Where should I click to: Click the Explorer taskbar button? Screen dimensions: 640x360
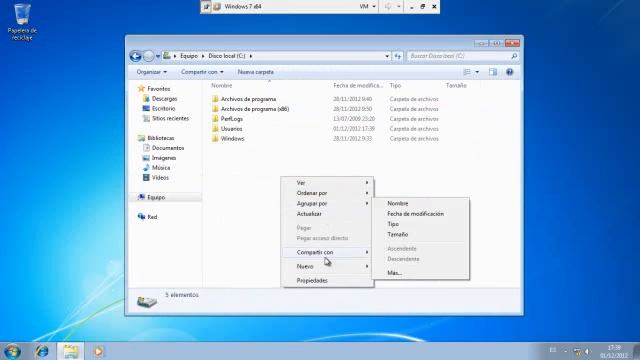pyautogui.click(x=71, y=351)
